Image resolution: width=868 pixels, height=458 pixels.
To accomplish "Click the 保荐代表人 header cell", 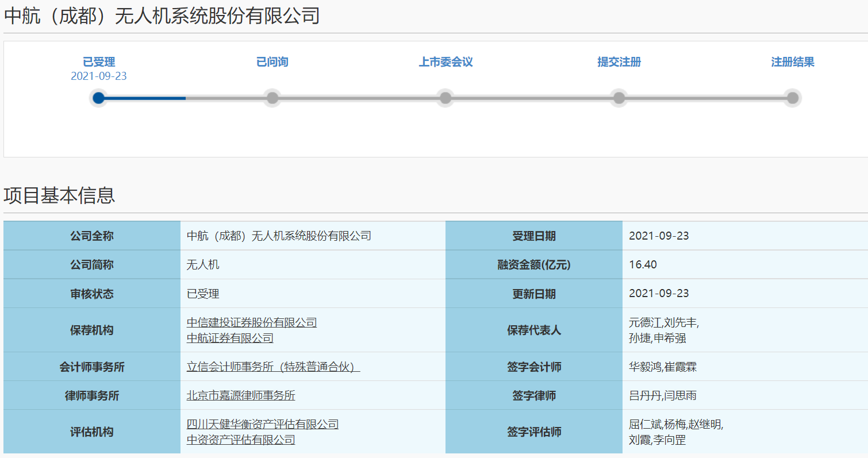I will click(x=534, y=330).
